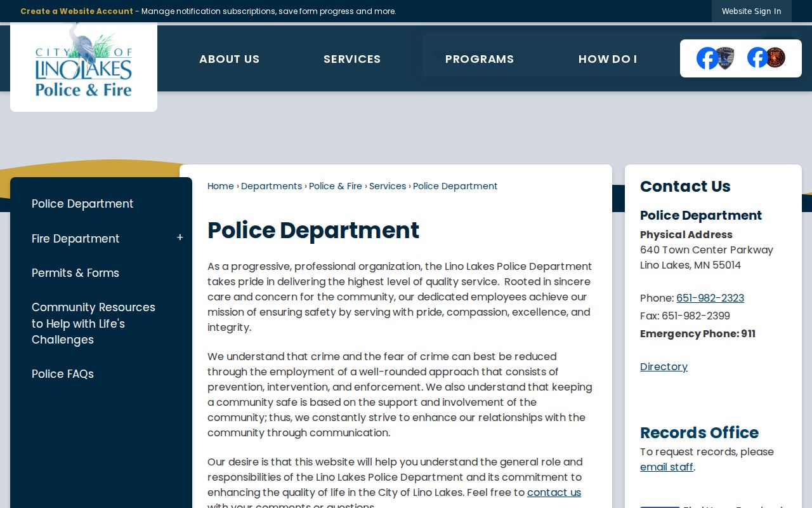Open Permits & Forms sidebar item
The height and width of the screenshot is (508, 812).
(x=75, y=273)
